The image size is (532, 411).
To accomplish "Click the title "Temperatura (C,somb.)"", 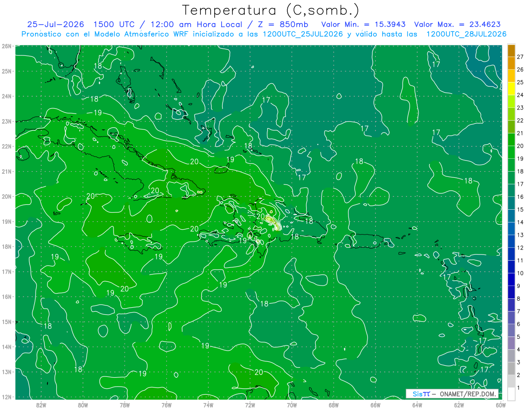I will (271, 10).
